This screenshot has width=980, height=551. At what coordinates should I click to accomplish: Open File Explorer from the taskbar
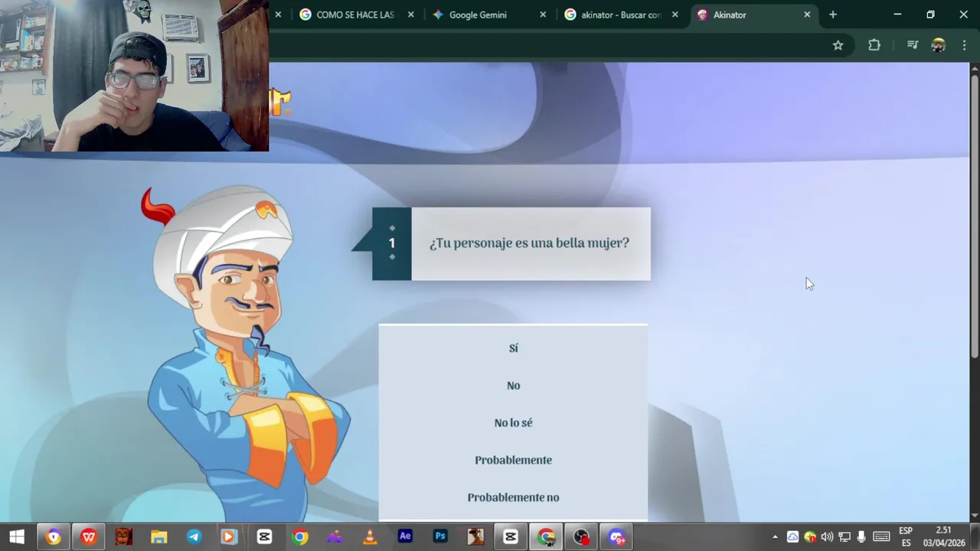pos(158,537)
